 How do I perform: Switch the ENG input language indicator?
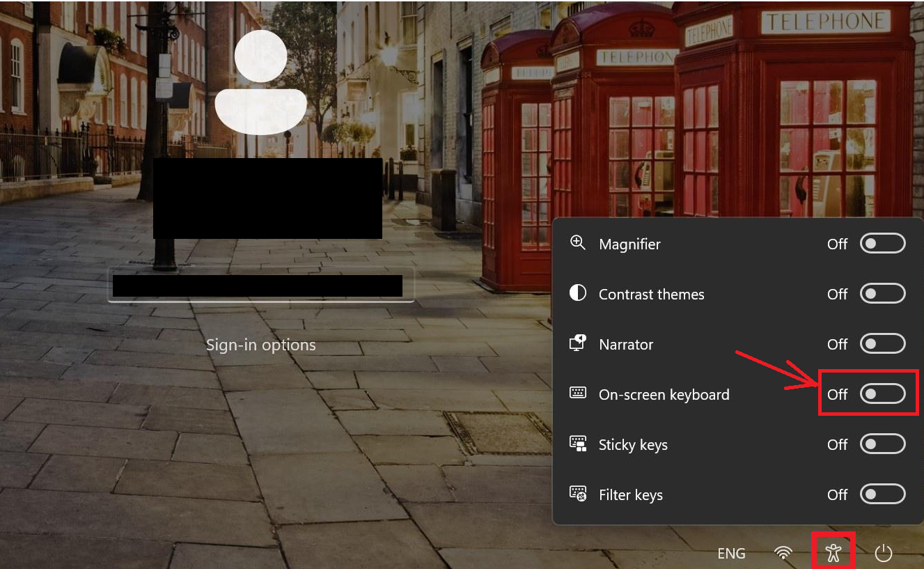[x=731, y=554]
